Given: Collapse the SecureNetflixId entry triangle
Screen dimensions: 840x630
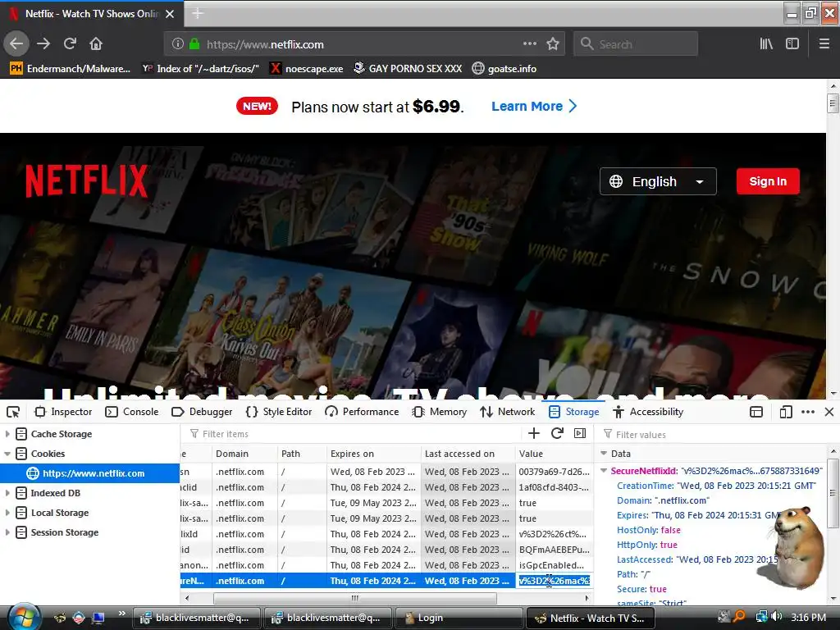Looking at the screenshot, I should pos(604,471).
